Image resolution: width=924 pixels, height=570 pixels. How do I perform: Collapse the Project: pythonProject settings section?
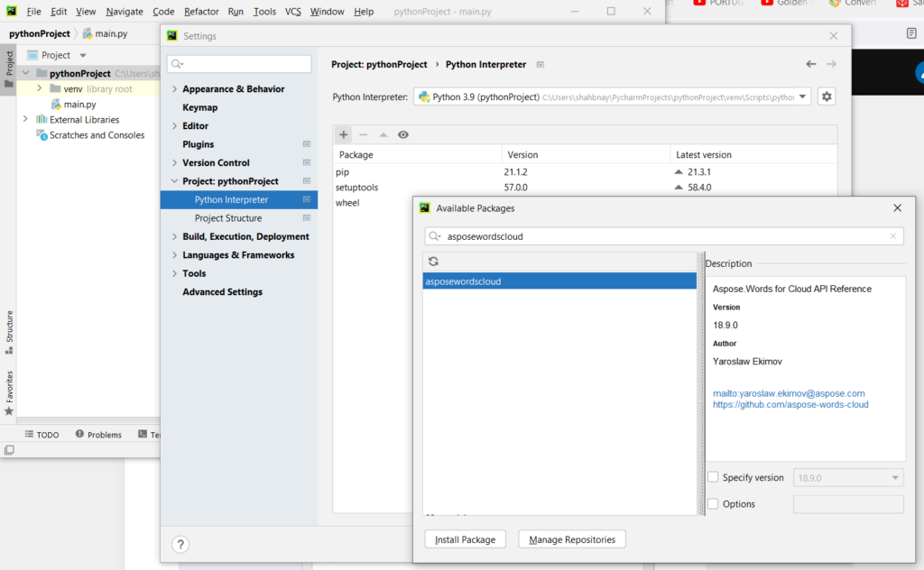174,181
